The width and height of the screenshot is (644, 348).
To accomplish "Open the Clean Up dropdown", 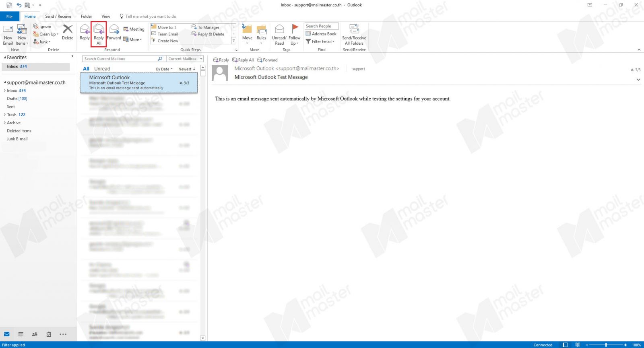I will click(46, 34).
